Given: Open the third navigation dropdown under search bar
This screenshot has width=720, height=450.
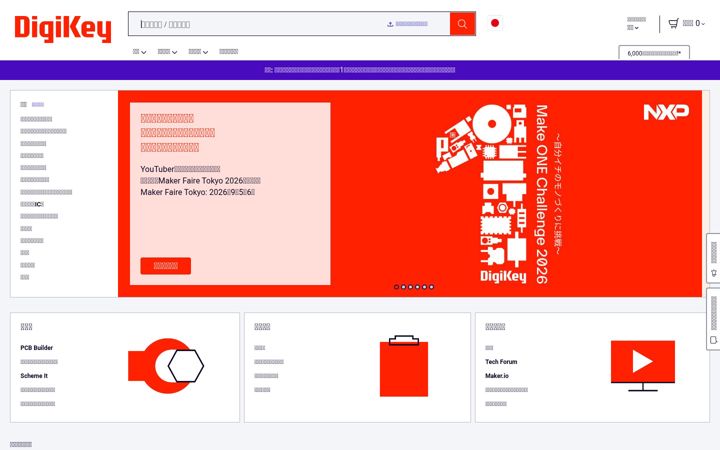Looking at the screenshot, I should (198, 51).
